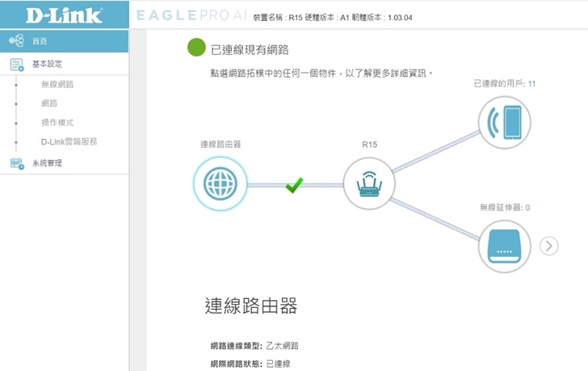Open the 網路 settings page

tap(49, 103)
